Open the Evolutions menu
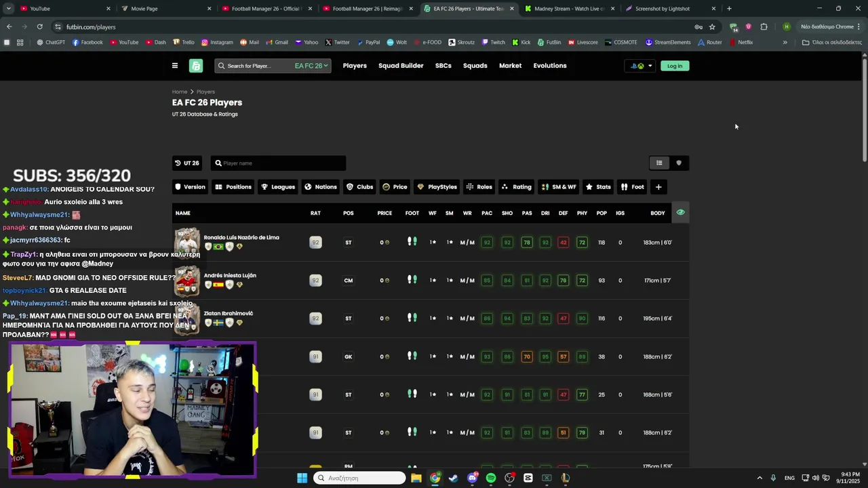Screen dimensions: 868x488 click(550, 66)
